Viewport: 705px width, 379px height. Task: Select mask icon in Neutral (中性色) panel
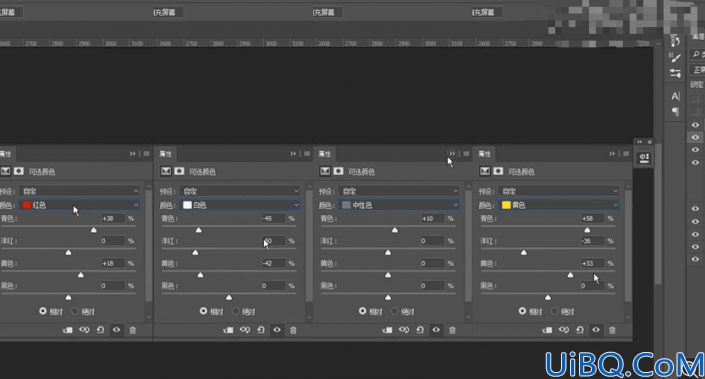tap(339, 171)
